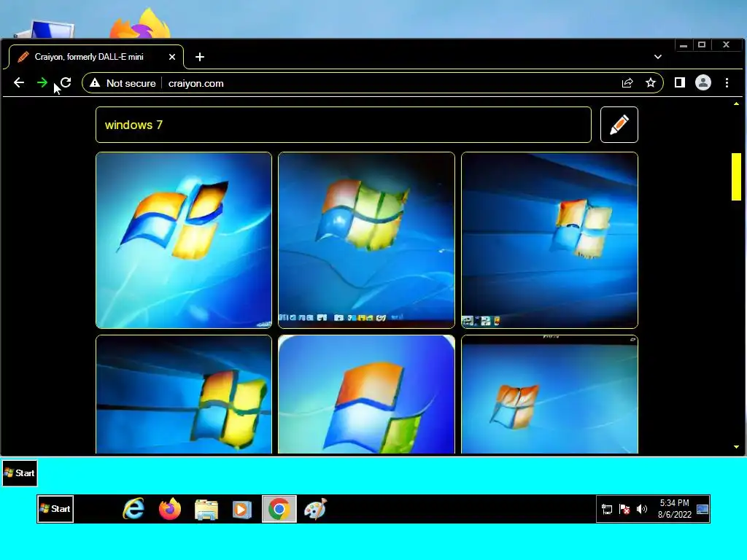Click the volume speaker tray icon
The height and width of the screenshot is (560, 747).
click(642, 509)
